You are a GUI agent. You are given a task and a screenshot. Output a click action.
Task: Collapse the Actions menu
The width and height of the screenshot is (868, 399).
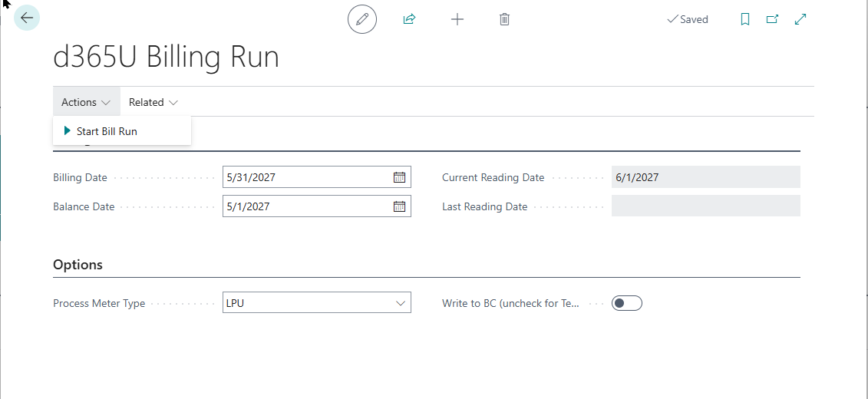(x=87, y=102)
